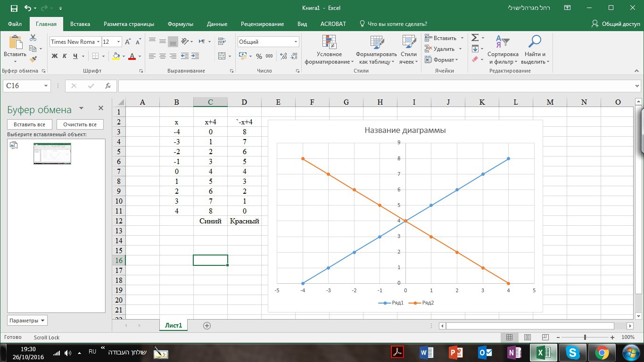Open the Общий number format dropdown

[296, 41]
